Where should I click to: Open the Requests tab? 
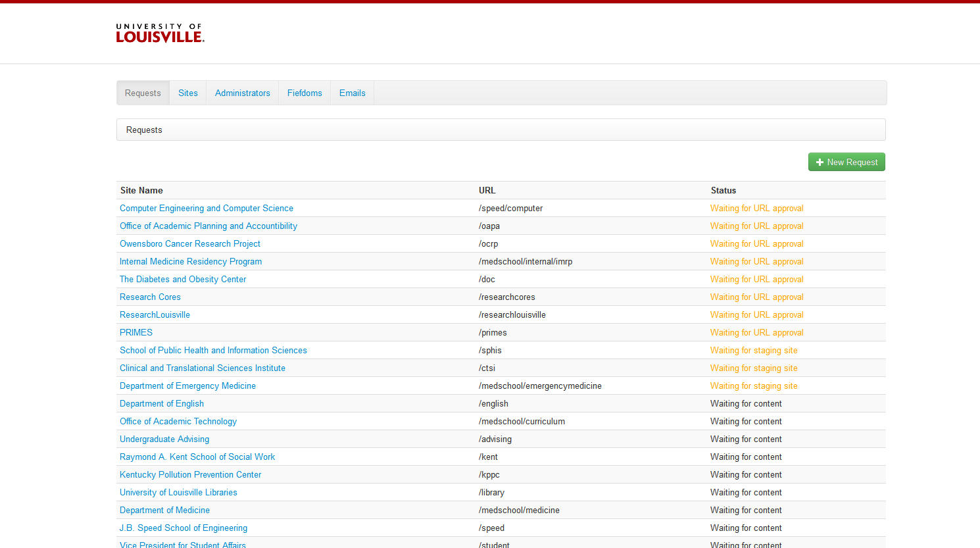[x=143, y=93]
